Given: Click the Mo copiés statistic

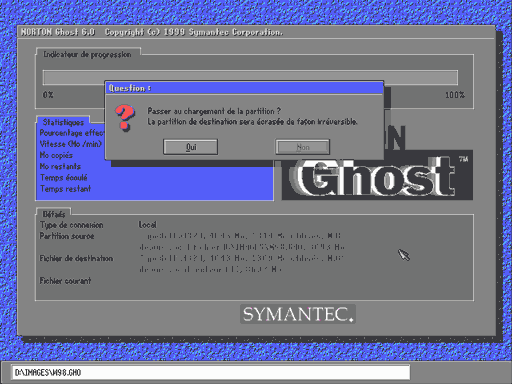Looking at the screenshot, I should [56, 155].
